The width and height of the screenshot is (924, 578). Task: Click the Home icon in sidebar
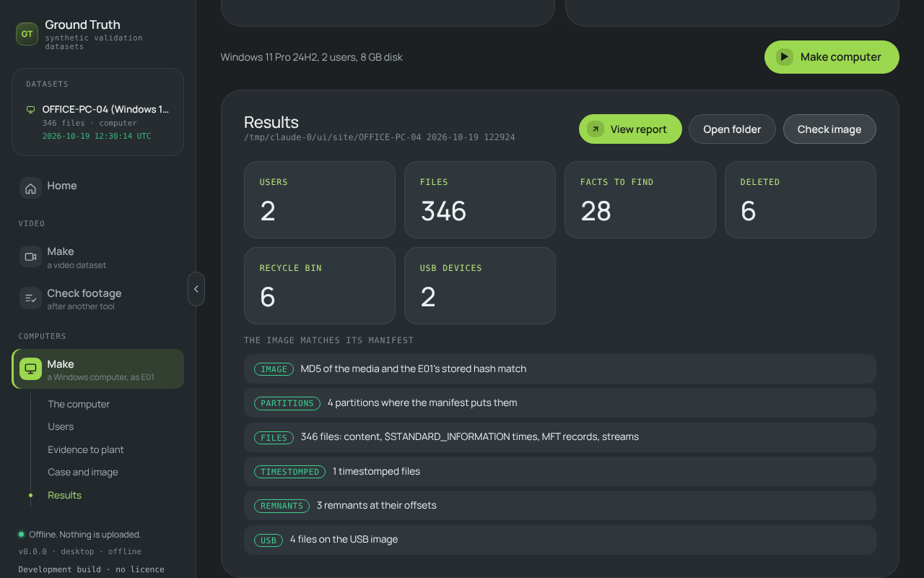click(30, 188)
